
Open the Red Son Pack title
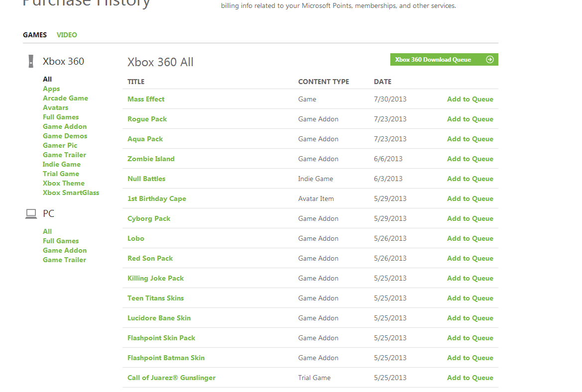tap(150, 259)
